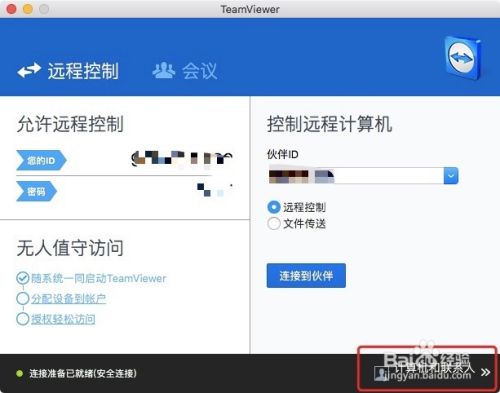
Task: Toggle the 分配设备到帐户 circle
Action: coord(22,298)
